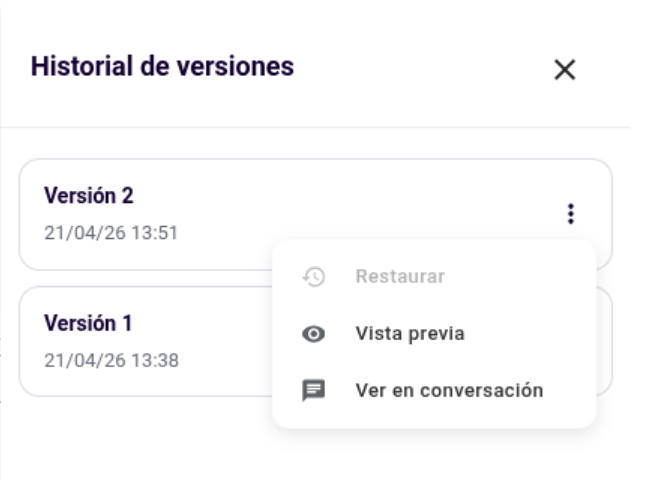
Task: Click the chat bubble icon for conversation
Action: click(x=314, y=391)
